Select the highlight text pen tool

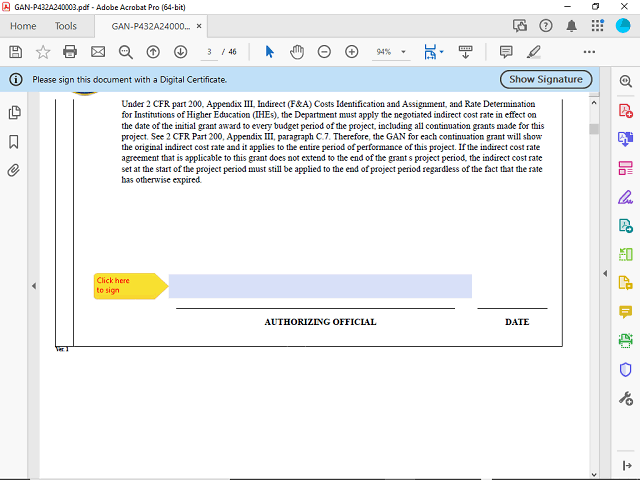pyautogui.click(x=533, y=52)
